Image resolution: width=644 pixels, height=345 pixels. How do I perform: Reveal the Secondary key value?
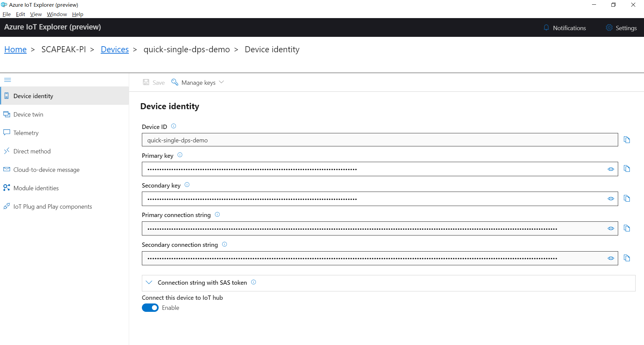coord(611,199)
